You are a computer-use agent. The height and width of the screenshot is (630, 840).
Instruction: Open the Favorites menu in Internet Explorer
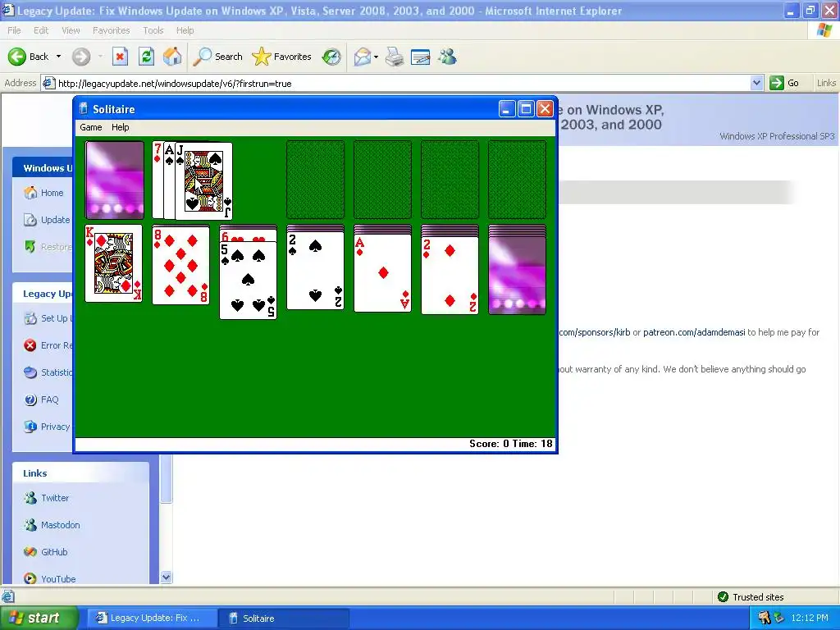click(111, 30)
